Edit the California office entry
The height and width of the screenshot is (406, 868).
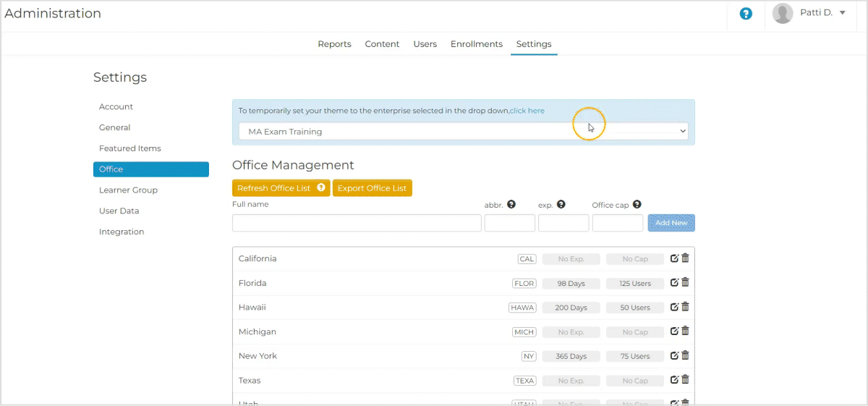click(x=674, y=258)
